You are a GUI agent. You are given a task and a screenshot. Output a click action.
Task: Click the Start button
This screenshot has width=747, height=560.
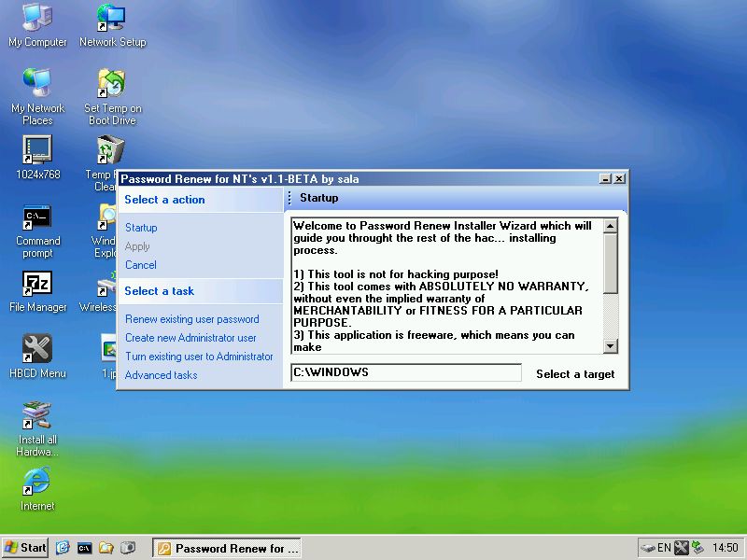tap(25, 548)
